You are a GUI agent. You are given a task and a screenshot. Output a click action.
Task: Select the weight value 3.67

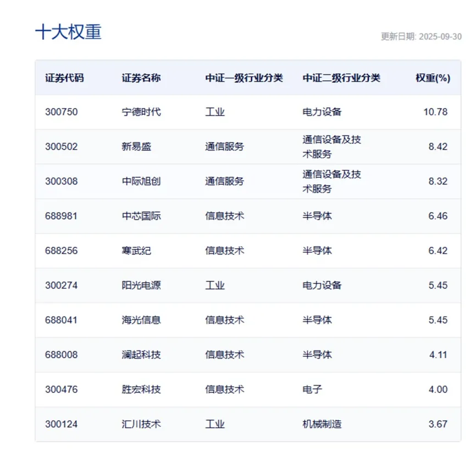pyautogui.click(x=438, y=424)
